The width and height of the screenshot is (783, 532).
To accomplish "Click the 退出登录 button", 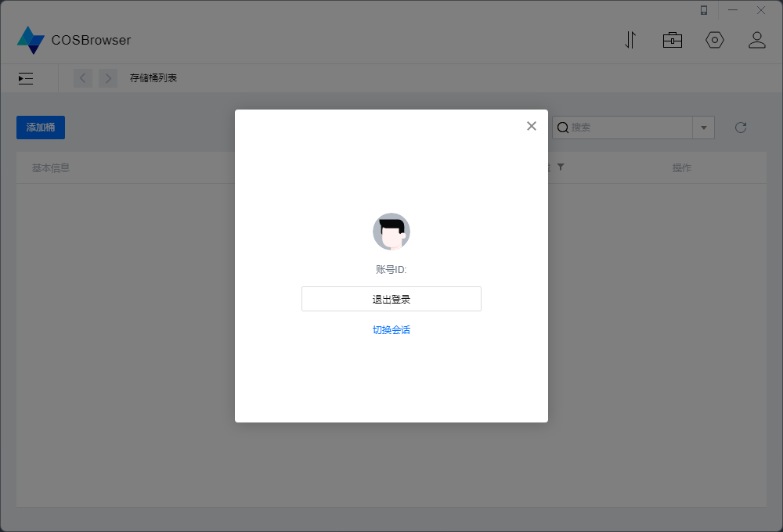I will pyautogui.click(x=391, y=299).
